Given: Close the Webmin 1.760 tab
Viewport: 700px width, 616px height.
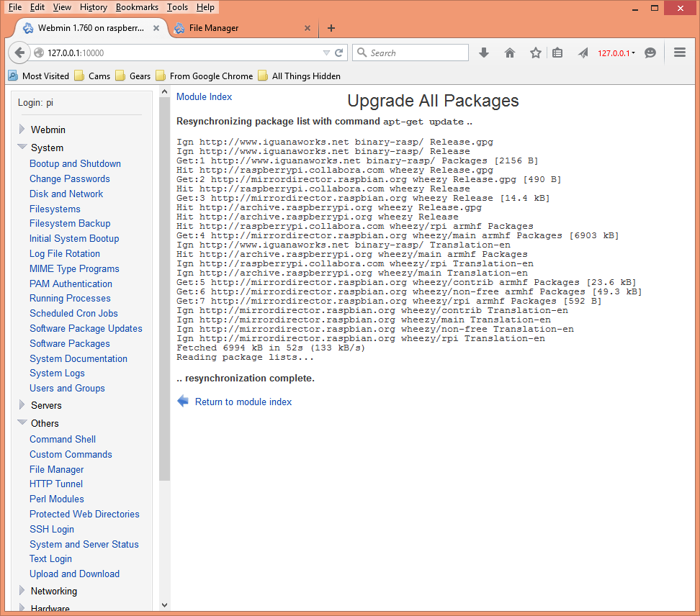Looking at the screenshot, I should 156,28.
